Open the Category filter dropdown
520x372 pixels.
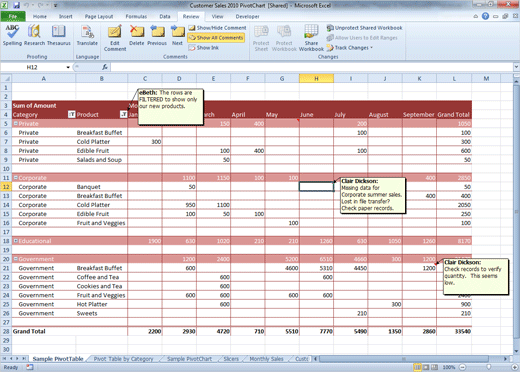pyautogui.click(x=72, y=114)
